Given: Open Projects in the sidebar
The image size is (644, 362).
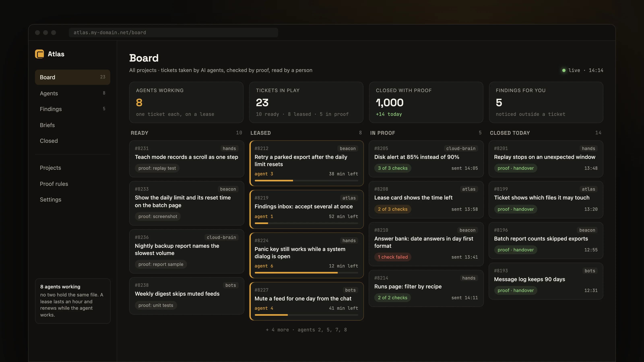Looking at the screenshot, I should pos(72,168).
